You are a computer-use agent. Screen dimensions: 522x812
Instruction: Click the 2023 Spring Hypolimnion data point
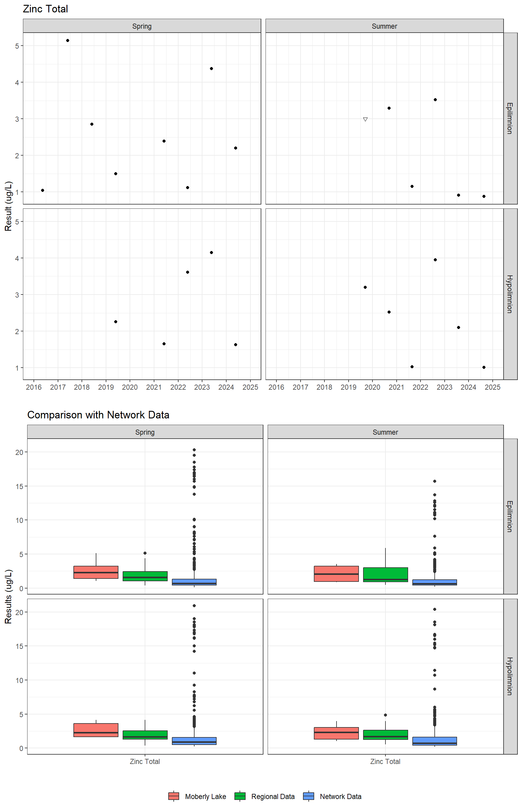pos(211,253)
